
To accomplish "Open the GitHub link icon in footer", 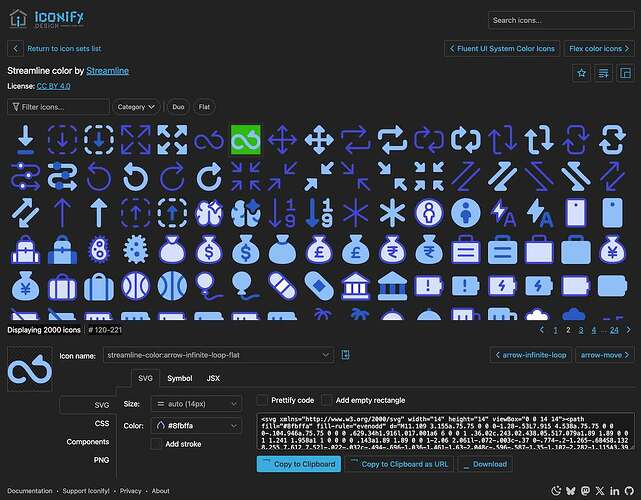I will tap(629, 491).
